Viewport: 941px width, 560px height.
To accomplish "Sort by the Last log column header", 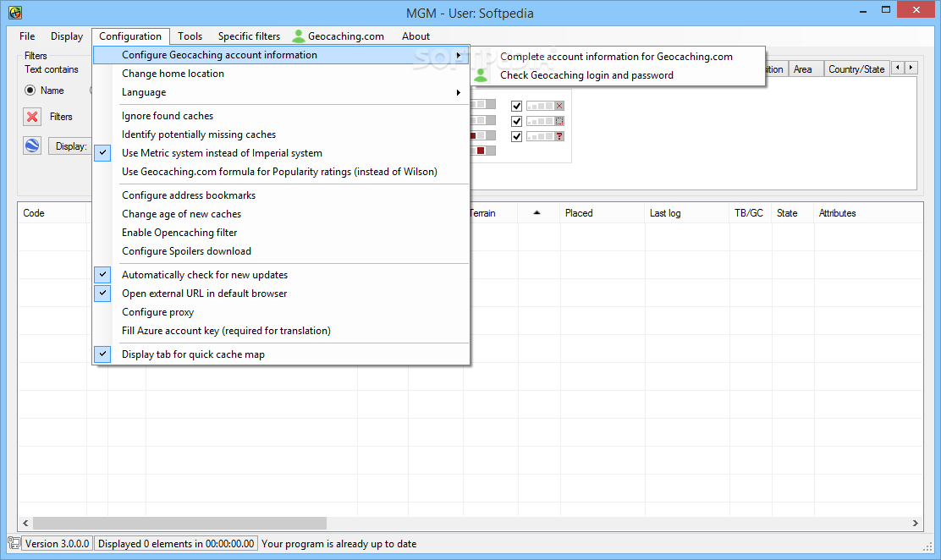I will [x=687, y=213].
